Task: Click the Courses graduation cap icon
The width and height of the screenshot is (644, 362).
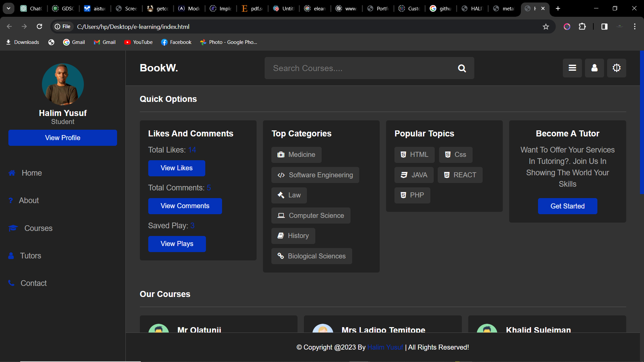Action: point(13,228)
